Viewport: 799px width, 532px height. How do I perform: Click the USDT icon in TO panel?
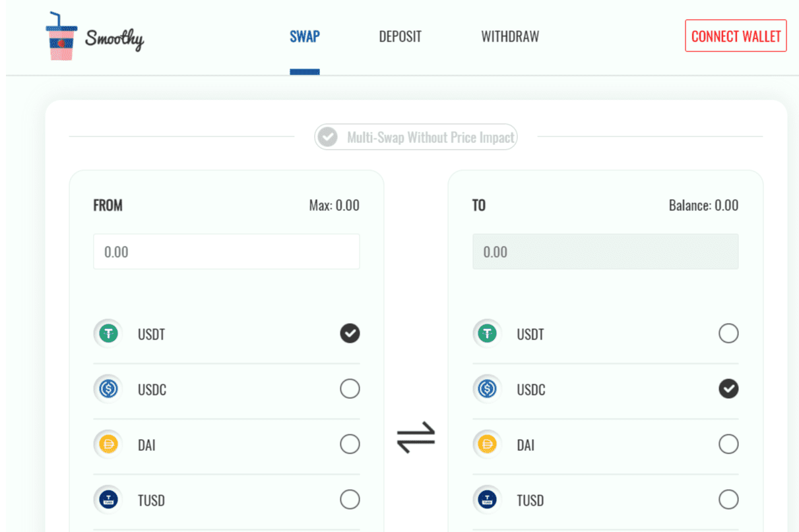[488, 334]
